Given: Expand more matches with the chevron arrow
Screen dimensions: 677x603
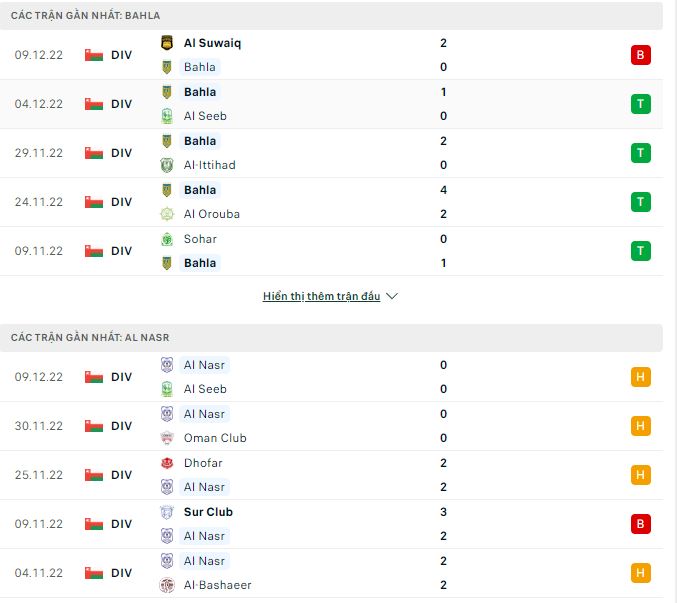Looking at the screenshot, I should click(x=392, y=297).
